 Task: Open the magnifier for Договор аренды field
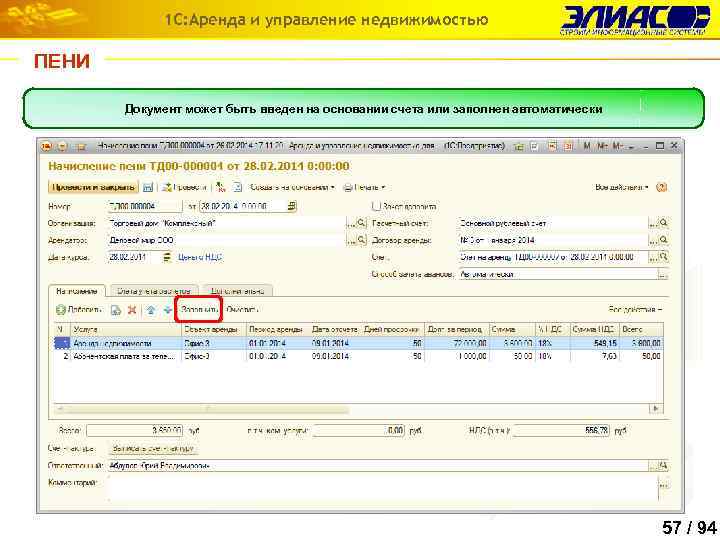coord(664,240)
